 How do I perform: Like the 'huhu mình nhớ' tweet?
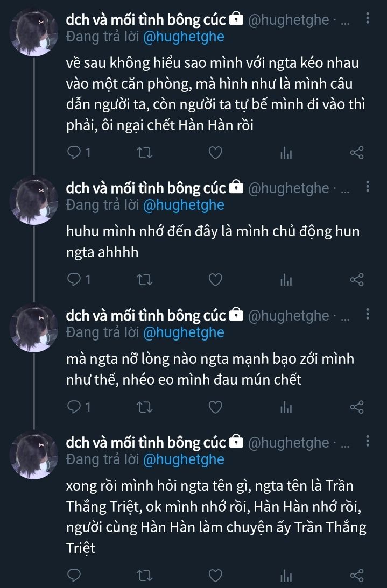(x=215, y=280)
